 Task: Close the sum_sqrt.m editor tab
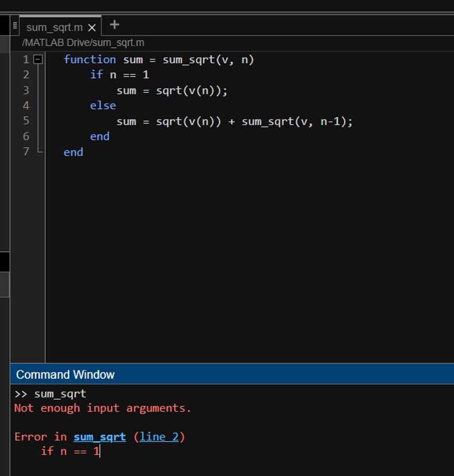(91, 28)
